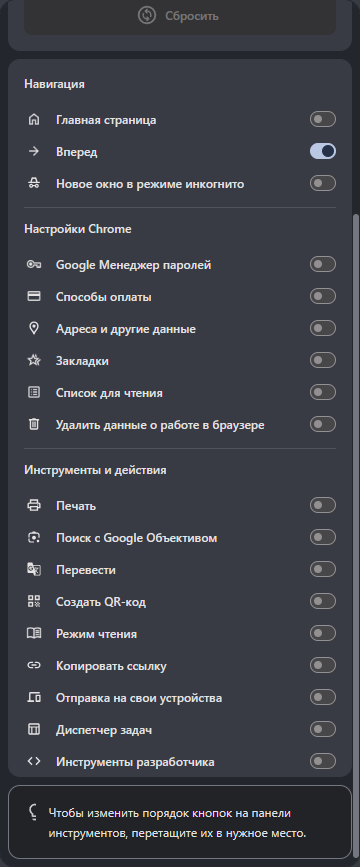Click the Инструменты разработчика code brackets icon
Viewport: 360px width, 867px height.
pos(34,761)
